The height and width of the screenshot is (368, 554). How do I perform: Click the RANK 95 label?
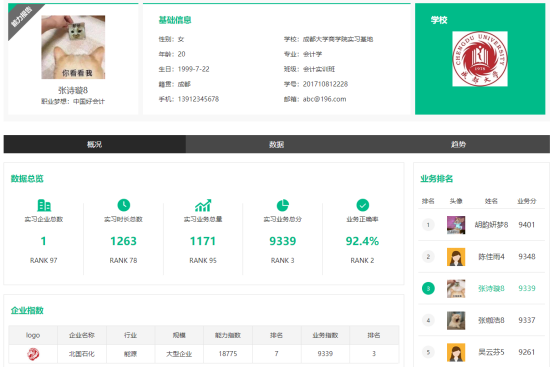coord(203,260)
